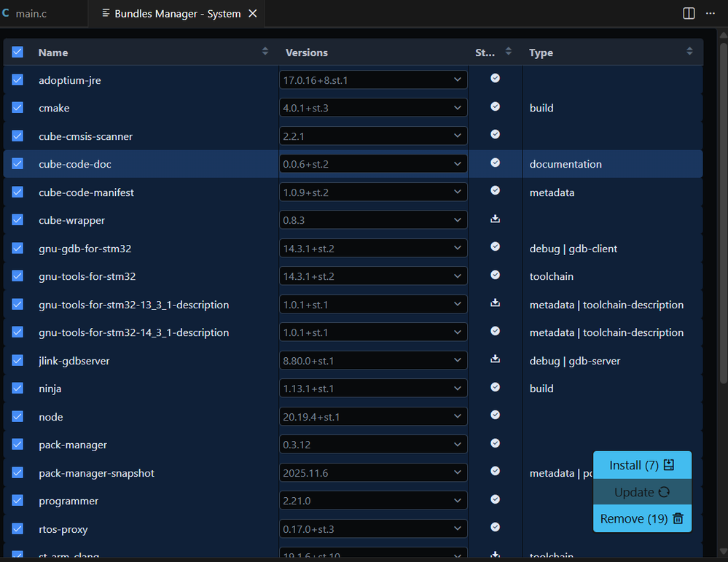Click download status icon for jlink-gdbserver
Image resolution: width=728 pixels, height=562 pixels.
495,359
